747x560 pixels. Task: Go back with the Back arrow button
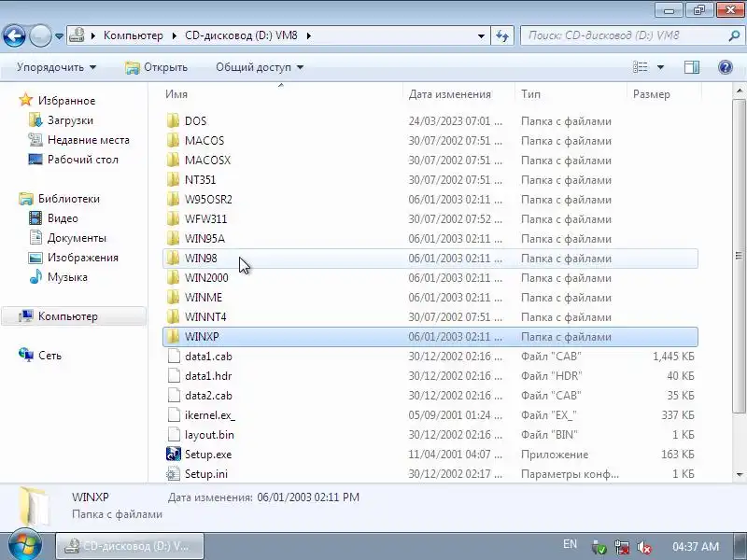pos(14,35)
